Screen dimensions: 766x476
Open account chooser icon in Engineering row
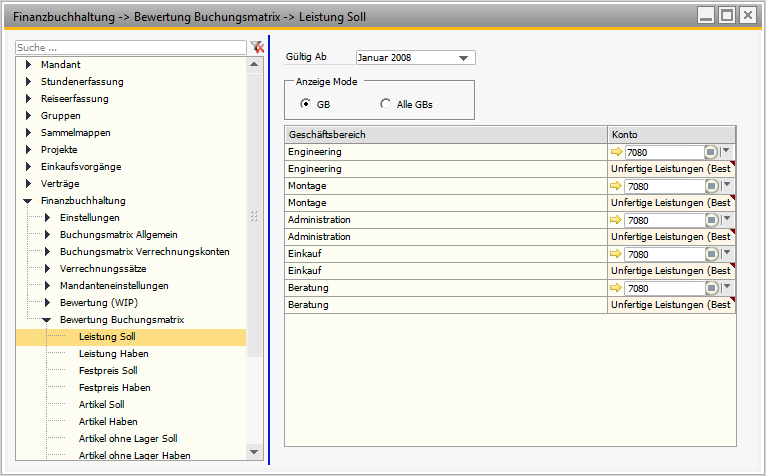pyautogui.click(x=710, y=152)
